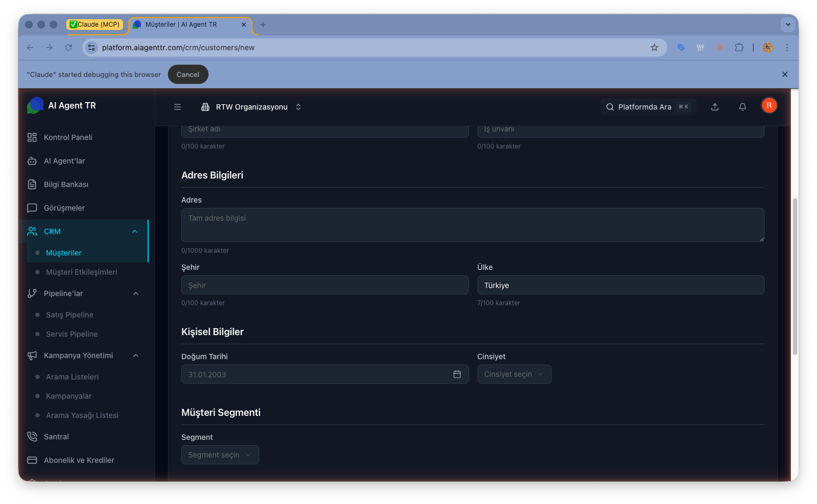
Task: Open Chrome three-dot menu
Action: [787, 48]
